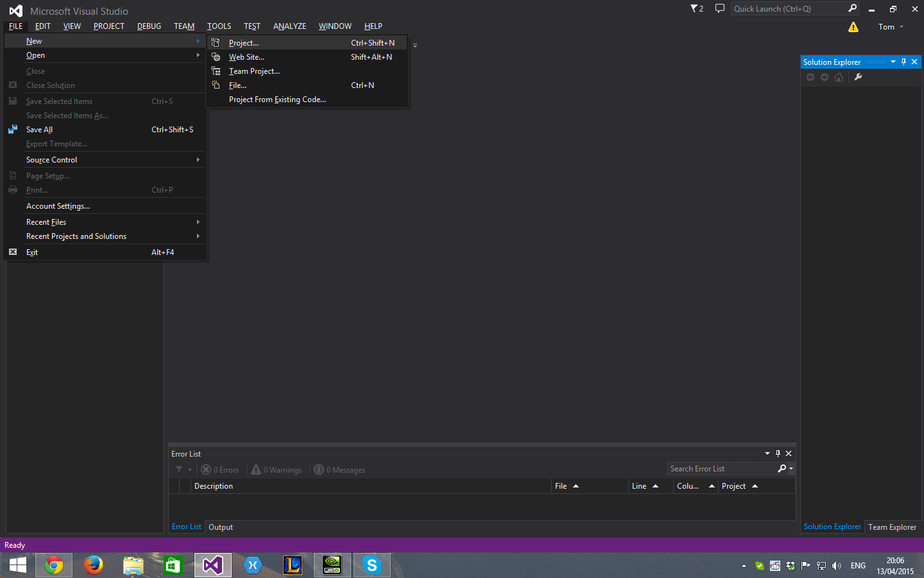The height and width of the screenshot is (578, 924).
Task: Click Solution Explorer Forward arrow icon
Action: [825, 77]
